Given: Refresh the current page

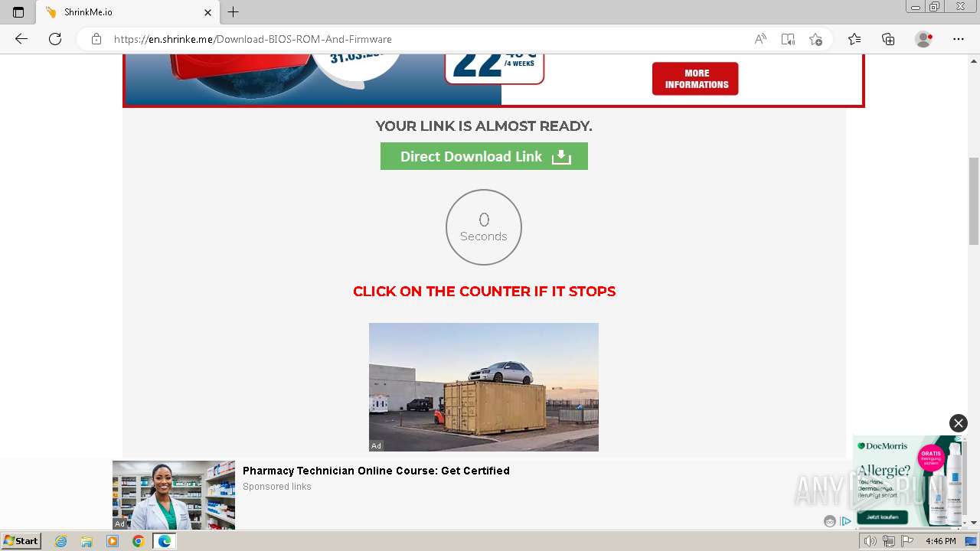Looking at the screenshot, I should click(x=55, y=39).
